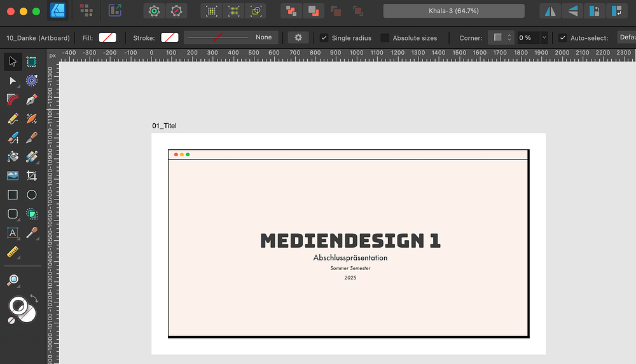Open context toolbar gear settings
This screenshot has height=364, width=636.
coord(298,37)
